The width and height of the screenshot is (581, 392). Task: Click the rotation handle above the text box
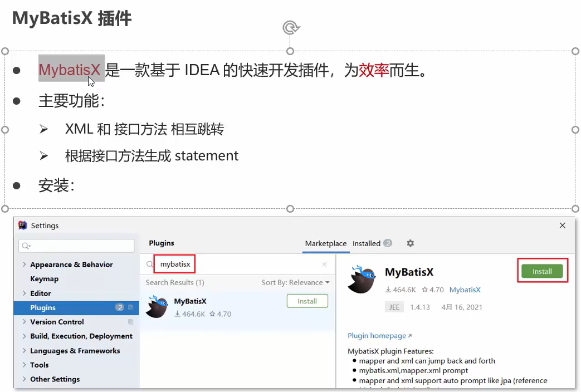click(x=291, y=28)
